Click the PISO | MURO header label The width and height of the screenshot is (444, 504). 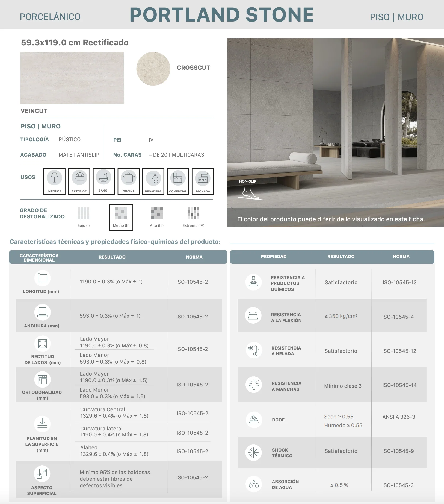pyautogui.click(x=396, y=17)
